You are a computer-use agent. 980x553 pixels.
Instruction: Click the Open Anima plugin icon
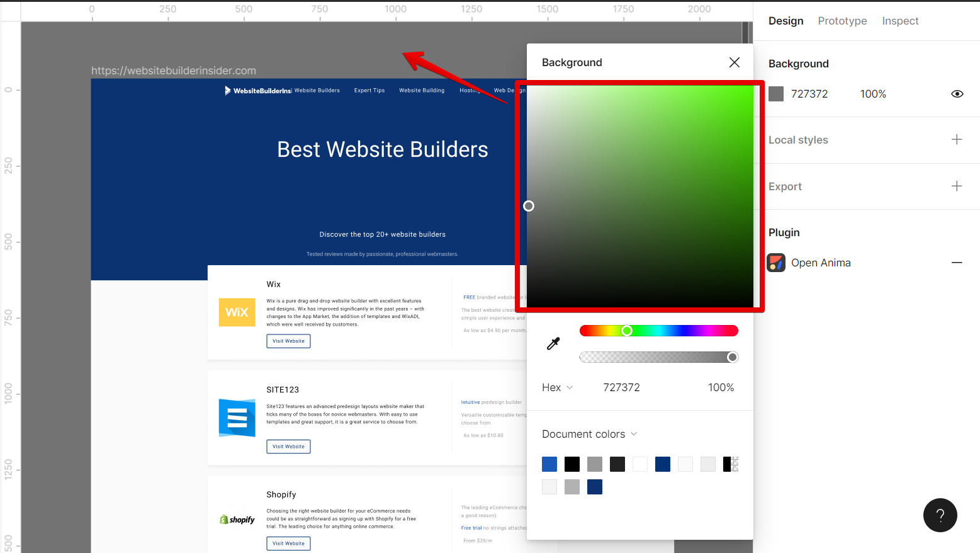(775, 263)
